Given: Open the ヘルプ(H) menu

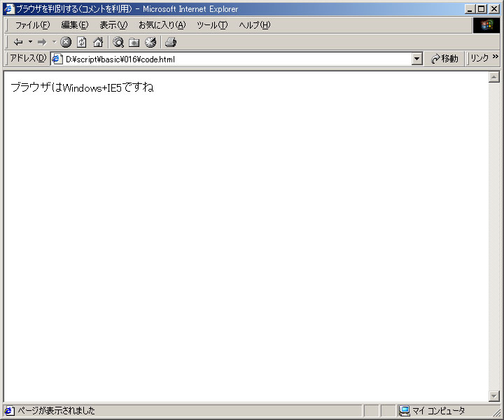Looking at the screenshot, I should [x=255, y=25].
